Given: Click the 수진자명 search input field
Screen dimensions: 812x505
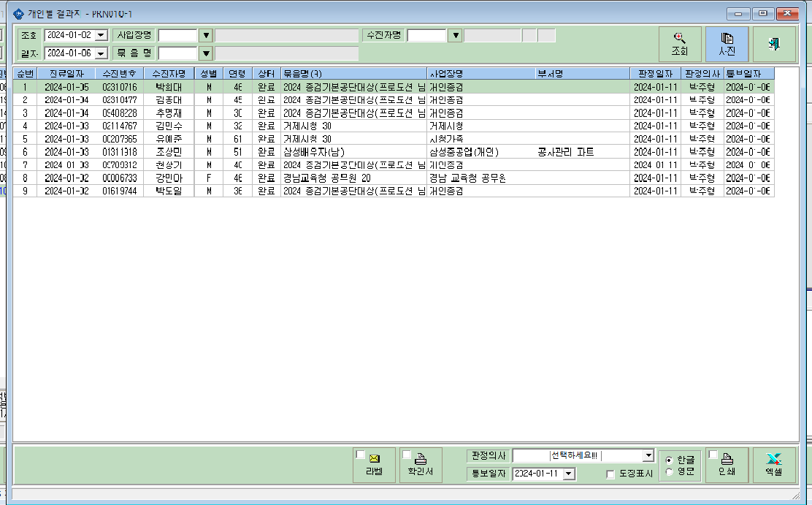Looking at the screenshot, I should [426, 35].
